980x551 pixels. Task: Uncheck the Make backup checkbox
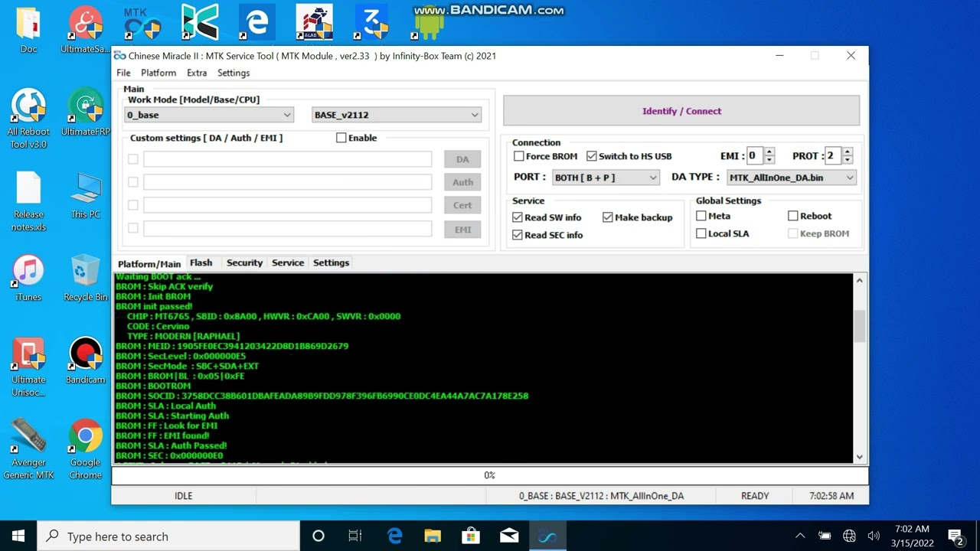coord(608,217)
